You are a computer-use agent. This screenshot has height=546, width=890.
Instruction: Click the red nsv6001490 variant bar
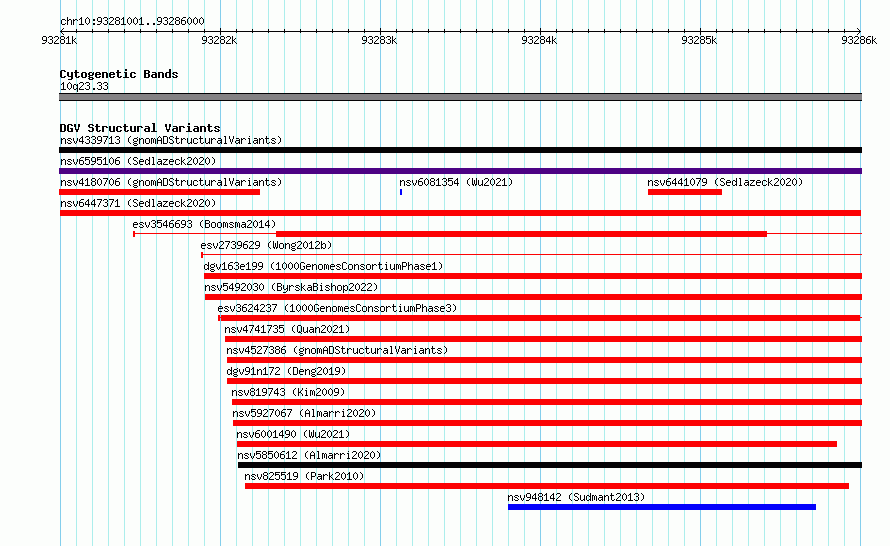(x=537, y=444)
